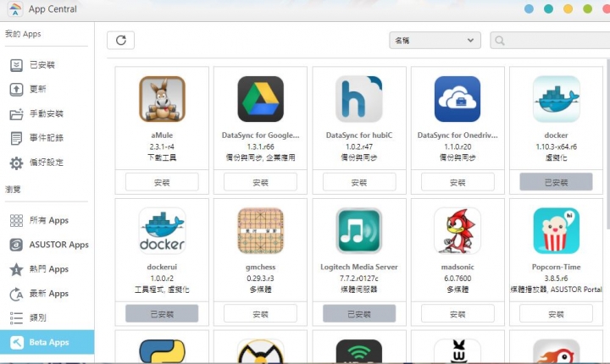
Task: Click the docker whale app icon
Action: pyautogui.click(x=557, y=99)
